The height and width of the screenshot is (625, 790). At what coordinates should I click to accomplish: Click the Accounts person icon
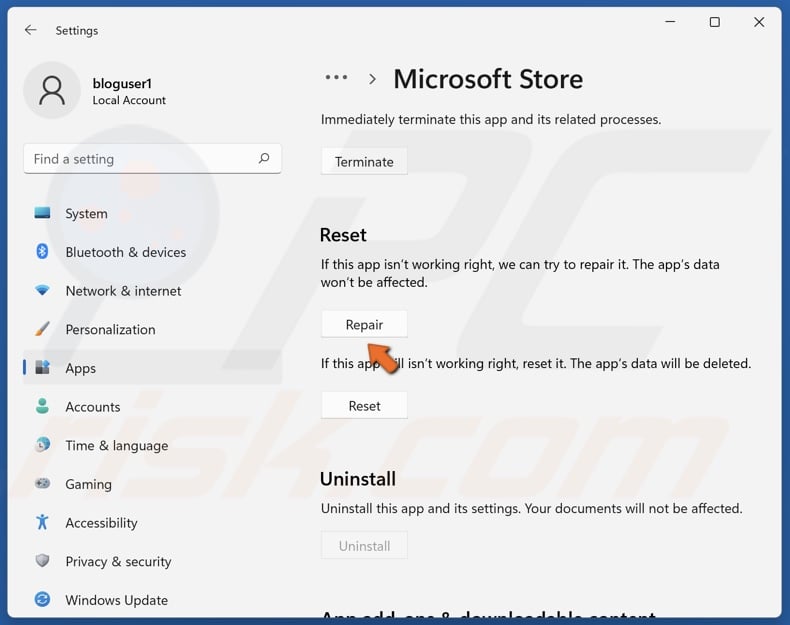tap(42, 406)
